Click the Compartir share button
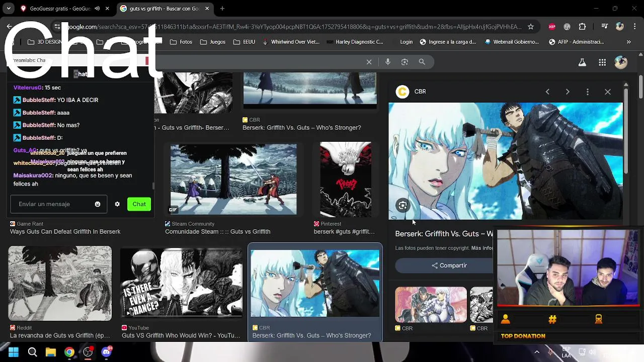 tap(448, 265)
